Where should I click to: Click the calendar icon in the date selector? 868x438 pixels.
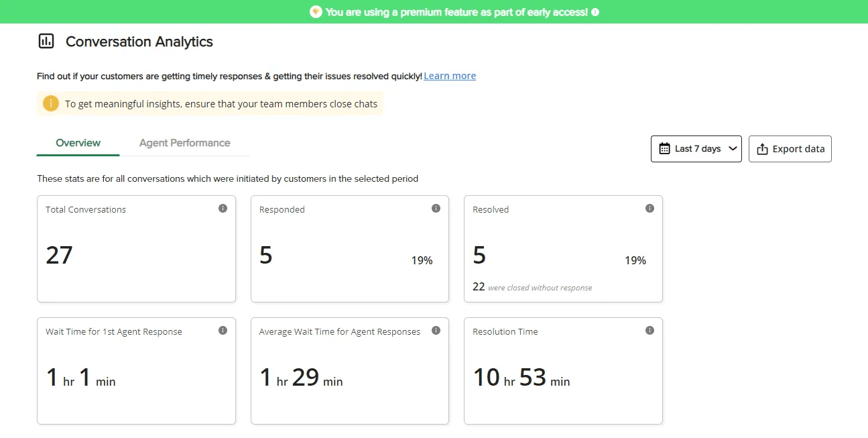(666, 148)
